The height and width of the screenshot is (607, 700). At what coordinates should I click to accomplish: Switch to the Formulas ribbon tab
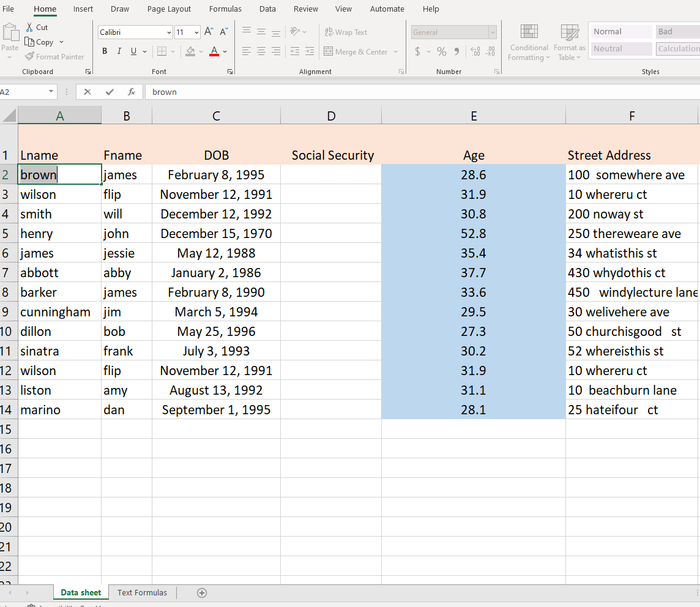coord(225,9)
